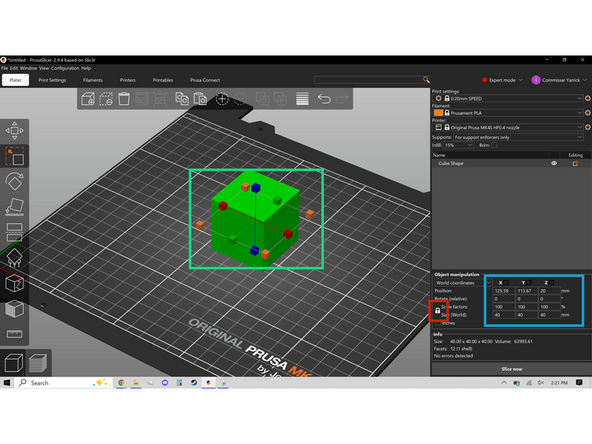The height and width of the screenshot is (444, 592).
Task: Switch to the Printables tab
Action: point(163,80)
